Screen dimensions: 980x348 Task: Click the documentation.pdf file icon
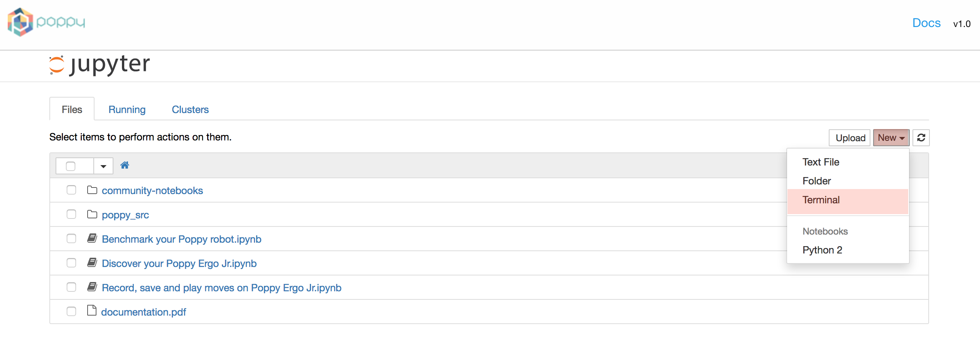pos(92,310)
